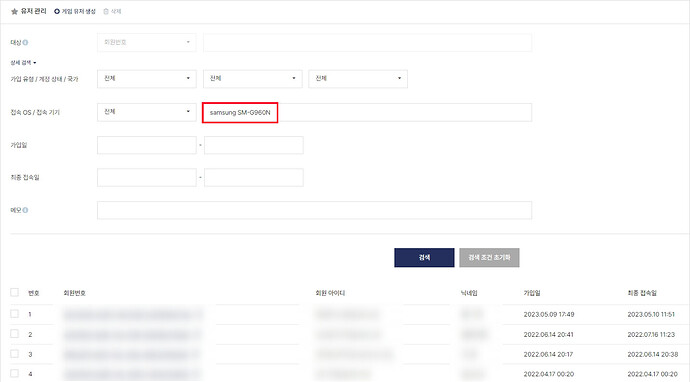Screen dimensions: 690x382
Task: Click the 가입일 column header
Action: coord(532,293)
